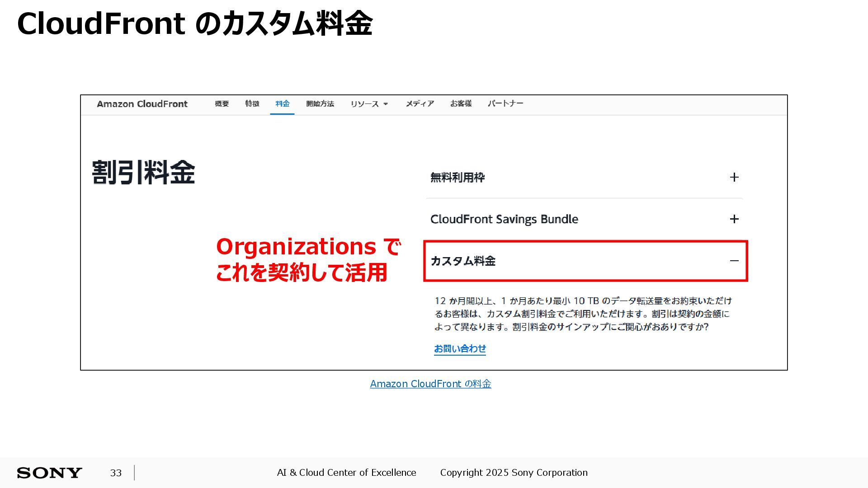Expand the 無料利用枠 section plus icon
Screen dimensions: 868x488
734,177
